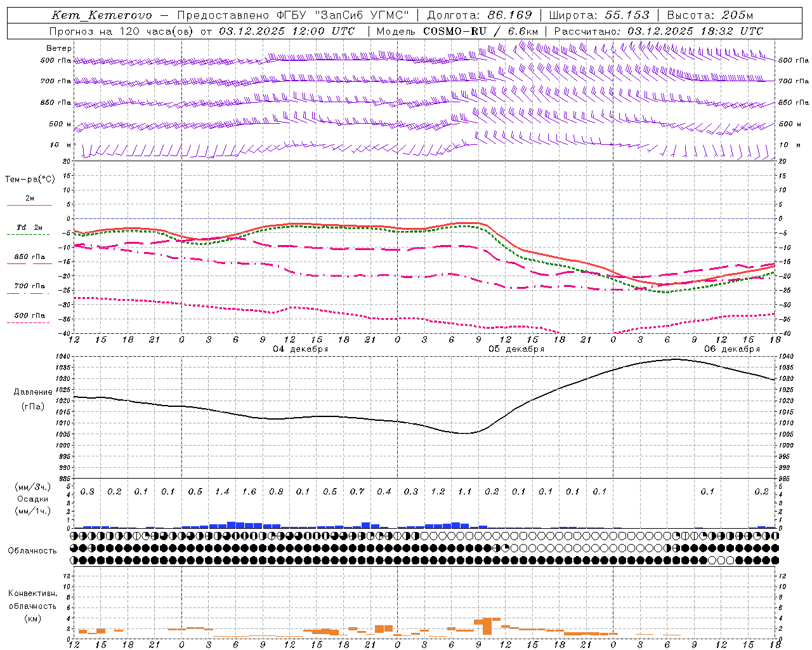Click the '2м' temperature legend entry
Screen dimensions: 812x650
[x=30, y=198]
